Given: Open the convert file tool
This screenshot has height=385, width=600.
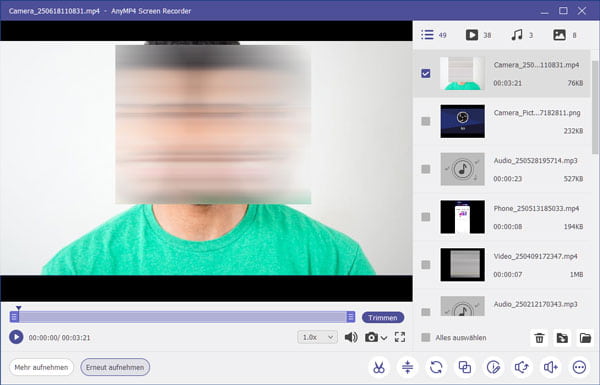Looking at the screenshot, I should [x=436, y=367].
